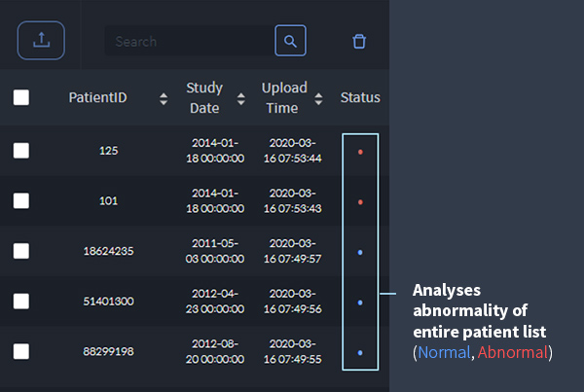This screenshot has width=584, height=392.
Task: Click the Upload Time column header
Action: pos(284,98)
